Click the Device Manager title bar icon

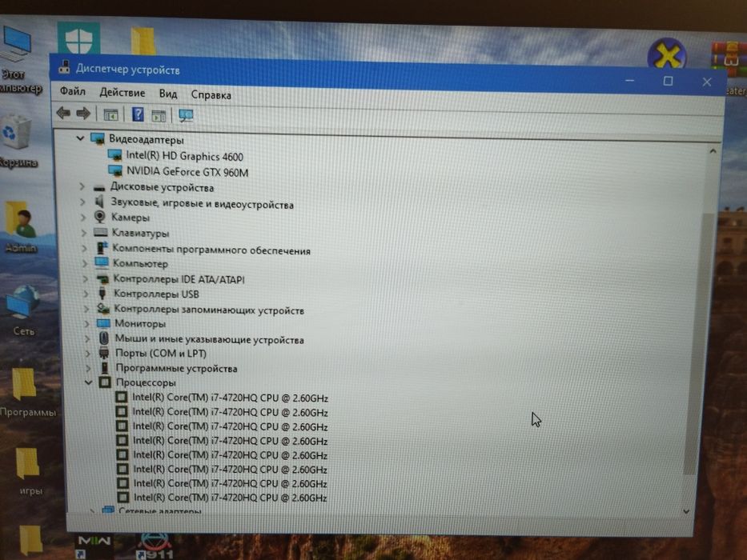click(x=64, y=67)
